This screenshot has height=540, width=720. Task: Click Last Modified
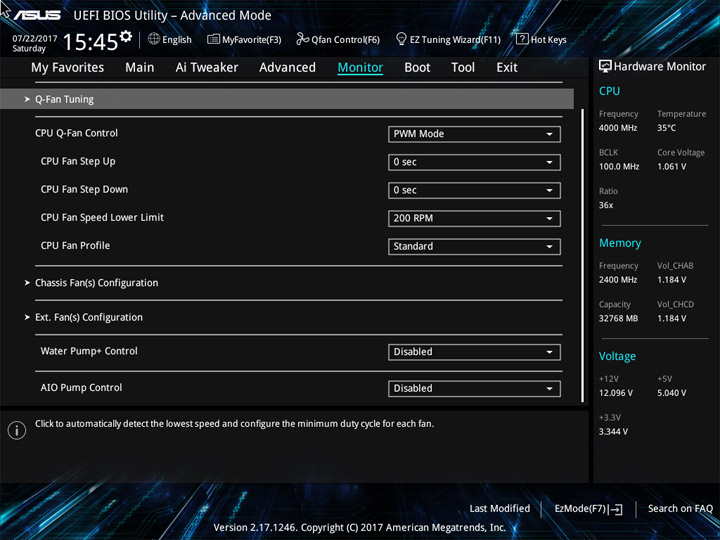click(500, 508)
